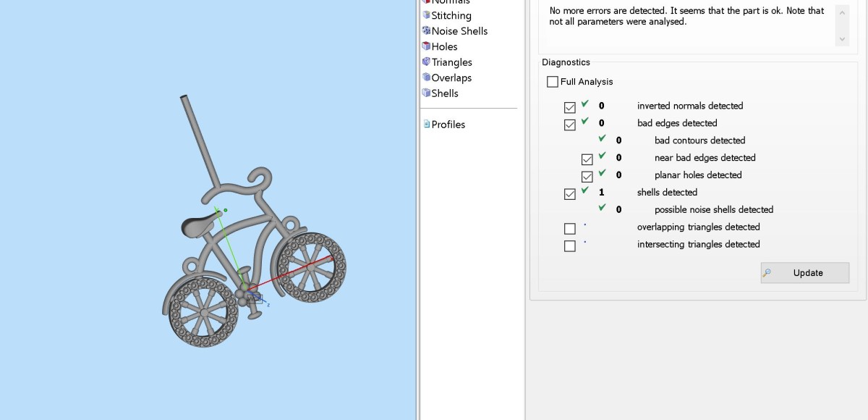
Task: Click the Update button
Action: point(804,273)
